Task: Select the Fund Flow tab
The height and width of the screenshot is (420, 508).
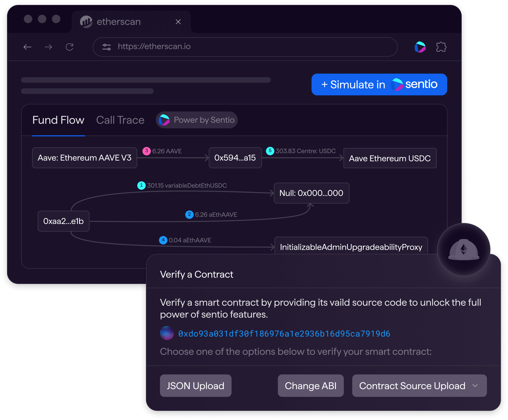Action: pyautogui.click(x=58, y=120)
